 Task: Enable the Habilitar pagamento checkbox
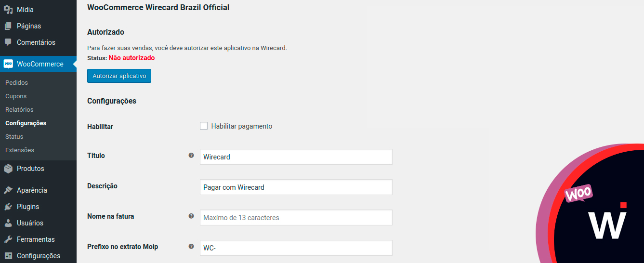point(204,126)
